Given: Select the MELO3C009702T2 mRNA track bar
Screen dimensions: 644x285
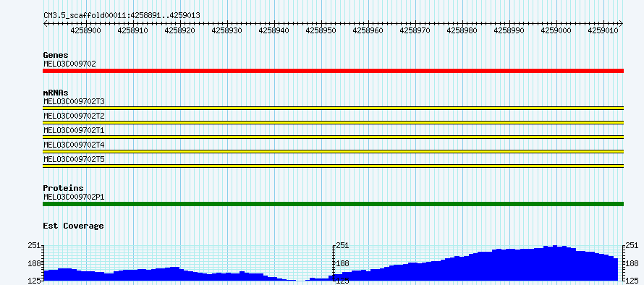Looking at the screenshot, I should (333, 122).
